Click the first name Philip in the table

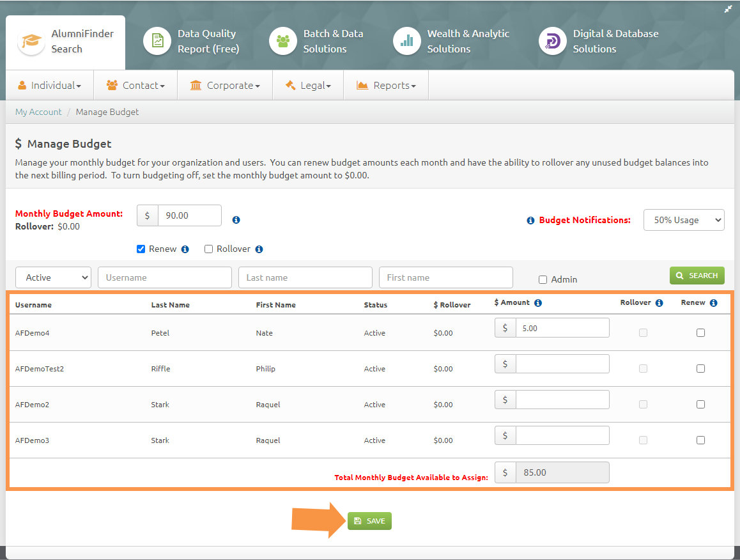(x=265, y=369)
